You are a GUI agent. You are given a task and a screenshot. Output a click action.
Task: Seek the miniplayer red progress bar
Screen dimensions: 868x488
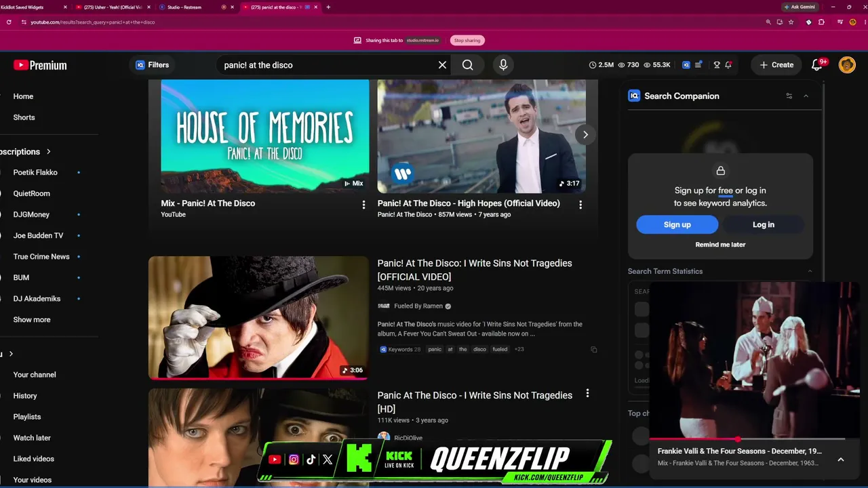point(747,439)
